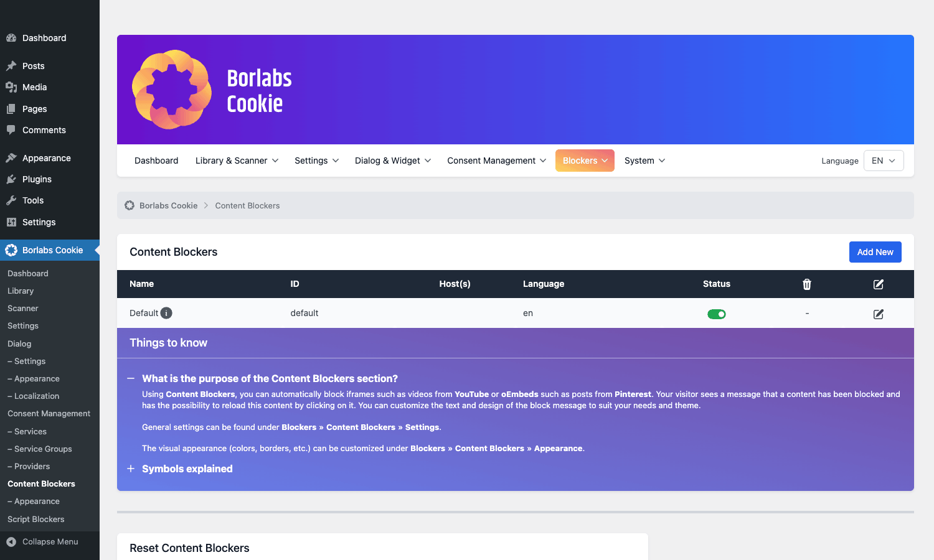934x560 pixels.
Task: Click the Tools wrench icon in sidebar
Action: pyautogui.click(x=11, y=200)
